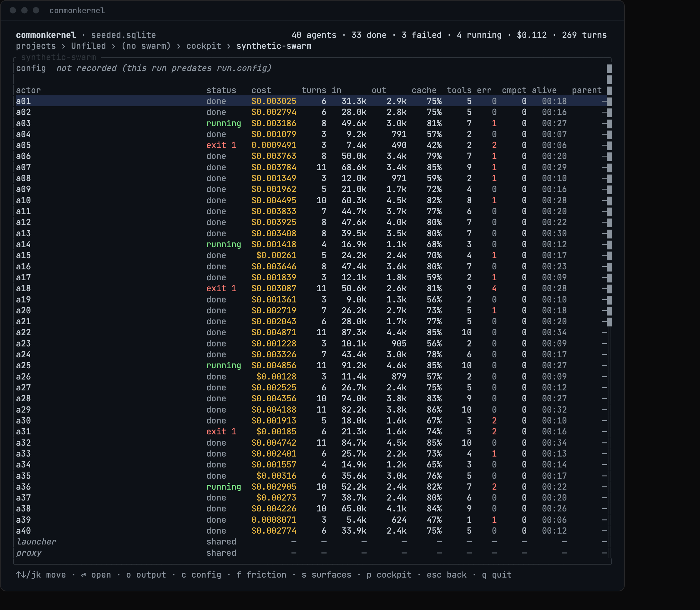700x610 pixels.
Task: Click the 'commonkernel' window title
Action: (x=77, y=11)
